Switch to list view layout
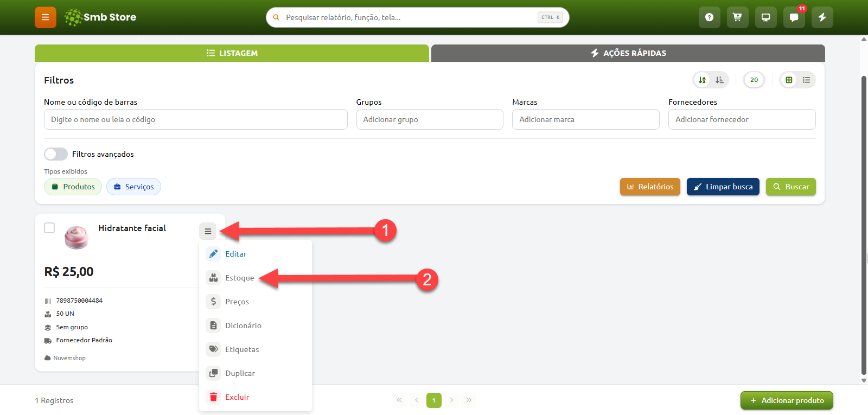Viewport: 868px width, 415px height. pos(806,80)
